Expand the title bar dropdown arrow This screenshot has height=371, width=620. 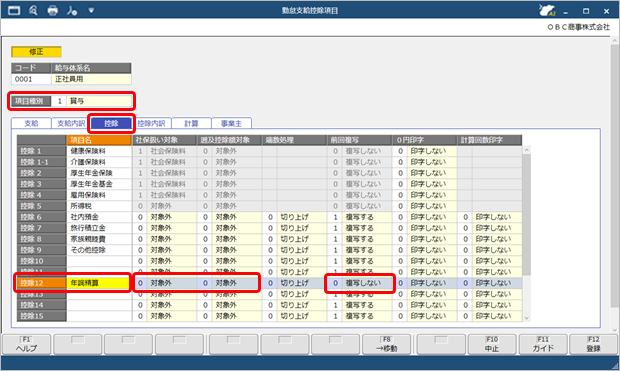(x=91, y=10)
